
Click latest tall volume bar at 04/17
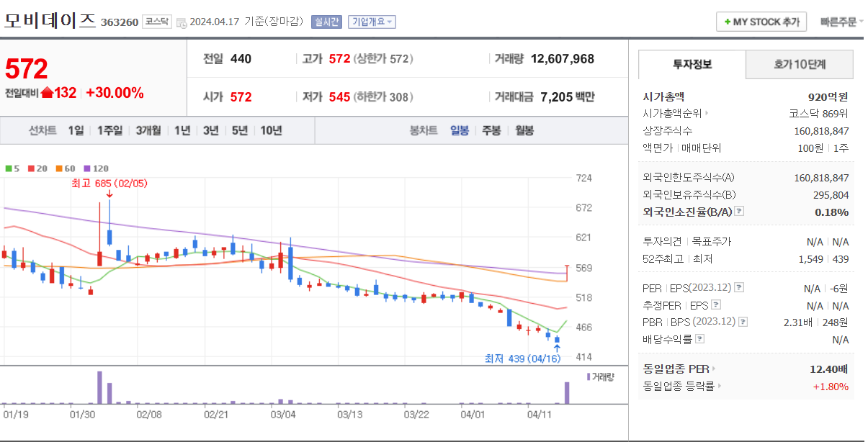[x=567, y=392]
